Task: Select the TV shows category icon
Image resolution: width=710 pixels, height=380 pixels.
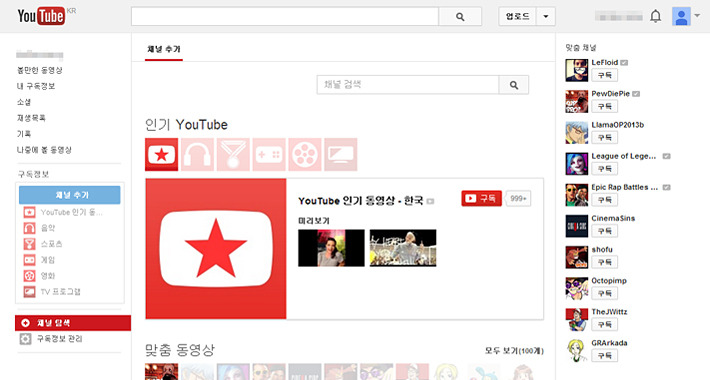Action: point(341,154)
